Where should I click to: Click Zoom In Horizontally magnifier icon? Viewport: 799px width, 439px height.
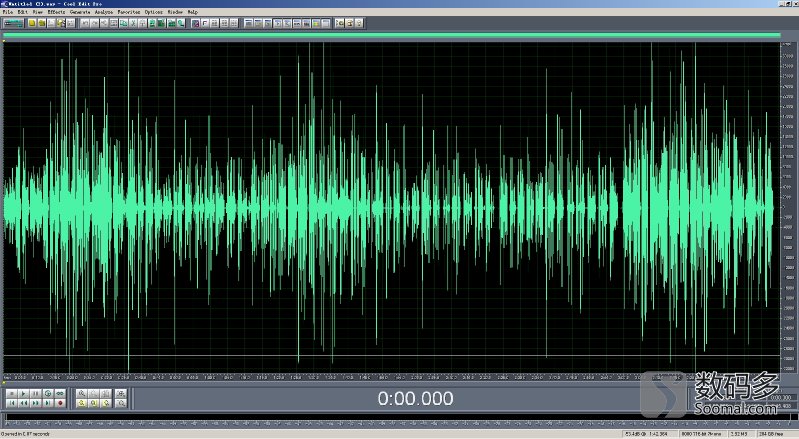tap(82, 393)
